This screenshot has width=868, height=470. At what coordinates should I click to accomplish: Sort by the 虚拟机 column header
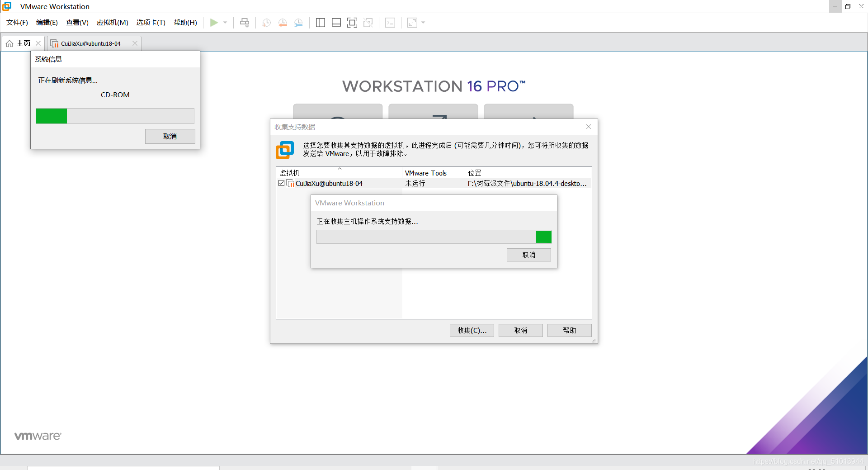tap(339, 173)
